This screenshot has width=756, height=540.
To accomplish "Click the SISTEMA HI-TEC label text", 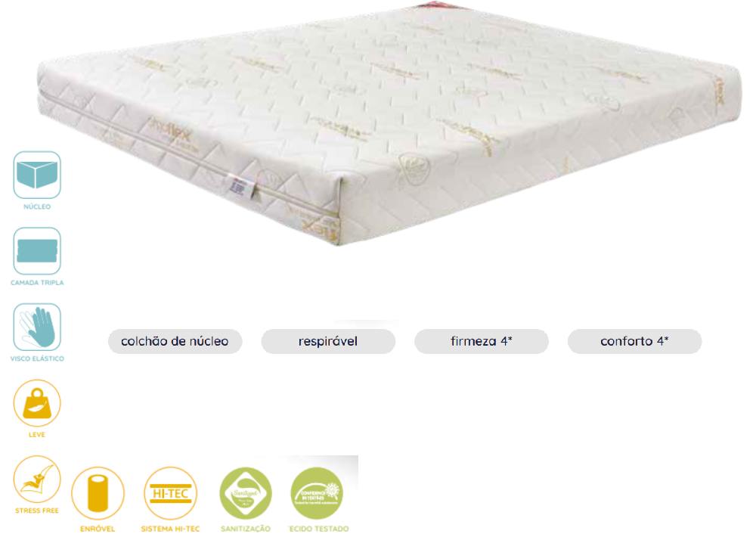I will point(170,529).
